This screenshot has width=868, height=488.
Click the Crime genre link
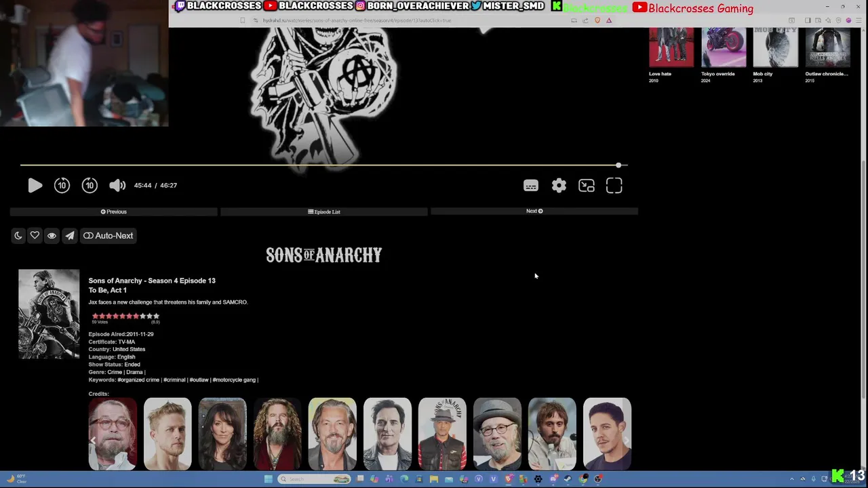(x=115, y=372)
